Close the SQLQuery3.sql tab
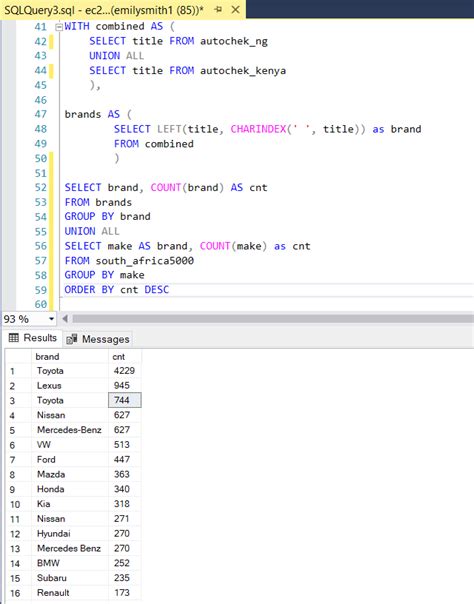The width and height of the screenshot is (474, 604). tap(235, 10)
